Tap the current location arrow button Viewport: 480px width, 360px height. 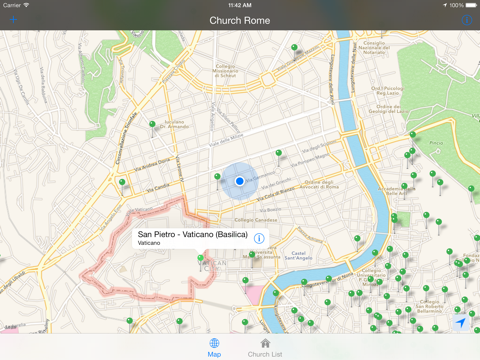point(461,322)
